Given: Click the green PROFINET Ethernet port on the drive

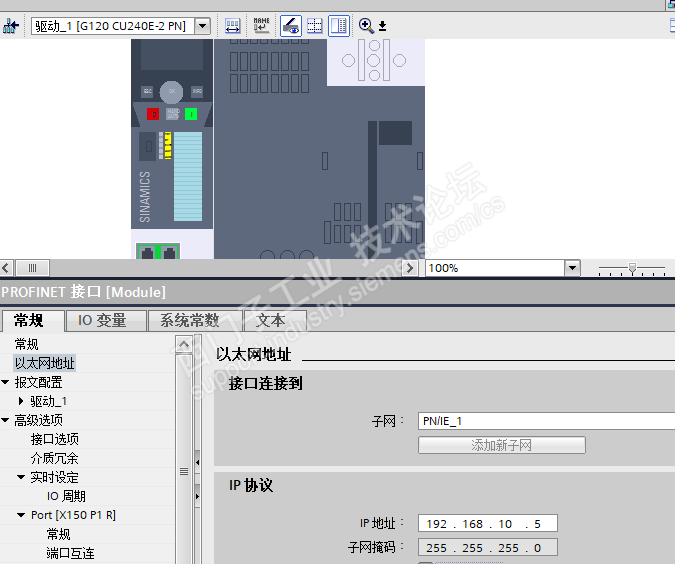Looking at the screenshot, I should pyautogui.click(x=158, y=251).
